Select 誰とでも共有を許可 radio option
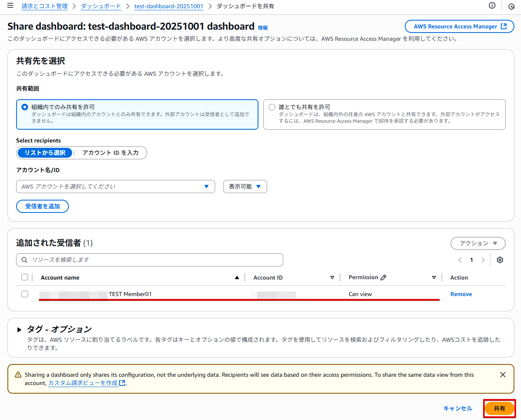The width and height of the screenshot is (521, 420). (x=272, y=107)
